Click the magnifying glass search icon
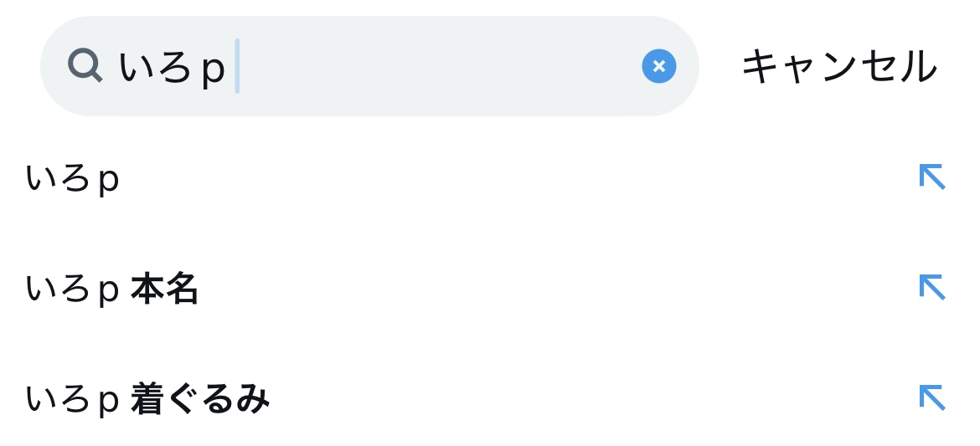 (x=85, y=65)
